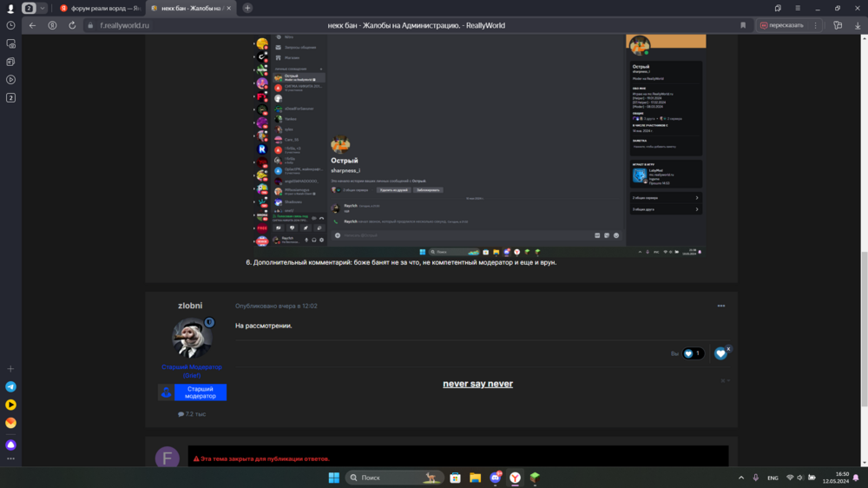Image resolution: width=868 pixels, height=488 pixels.
Task: Open the screenshot tool in sidebar
Action: 10,43
